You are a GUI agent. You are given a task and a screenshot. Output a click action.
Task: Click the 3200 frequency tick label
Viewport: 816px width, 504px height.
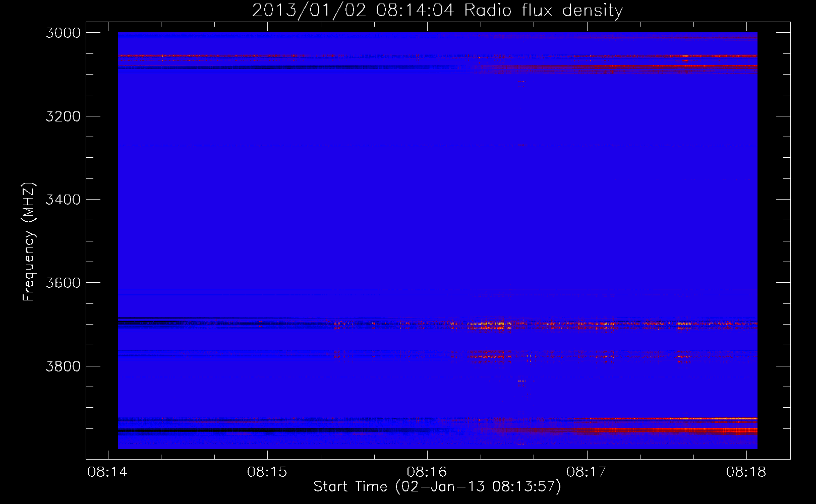coord(63,116)
